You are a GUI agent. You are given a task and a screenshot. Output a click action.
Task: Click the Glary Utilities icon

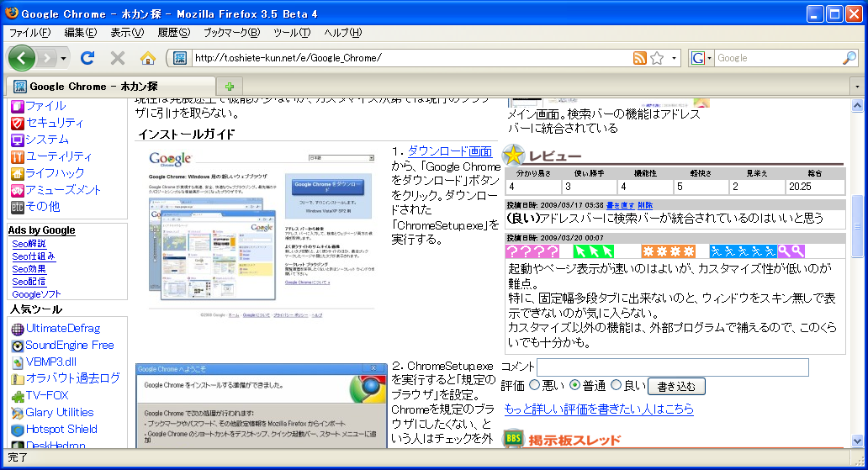click(18, 413)
